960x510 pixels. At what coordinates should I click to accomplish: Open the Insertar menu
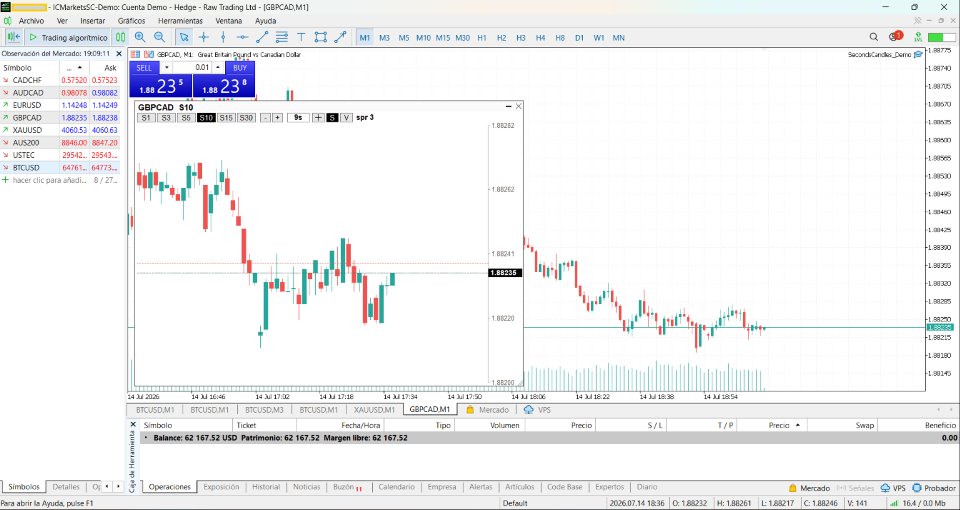[x=92, y=21]
